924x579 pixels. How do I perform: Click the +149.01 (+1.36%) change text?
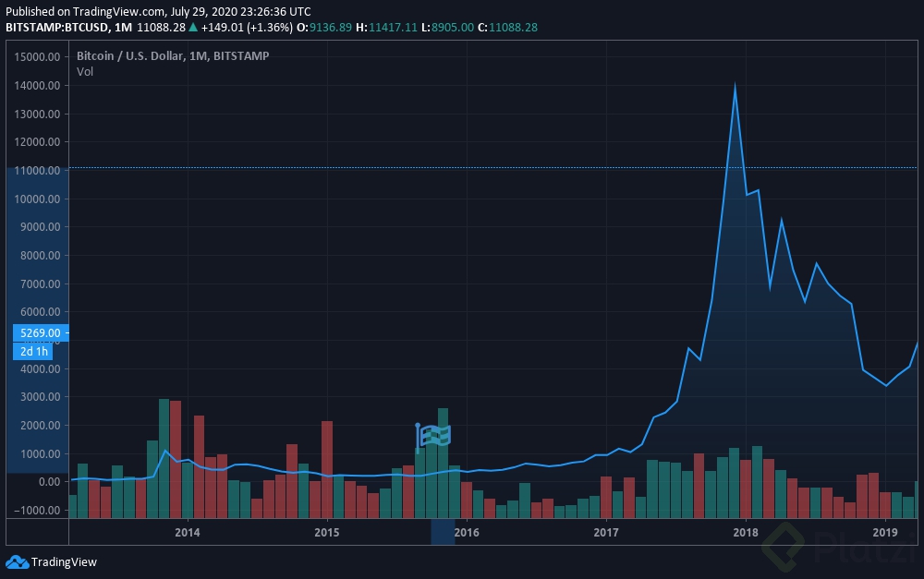click(x=247, y=27)
